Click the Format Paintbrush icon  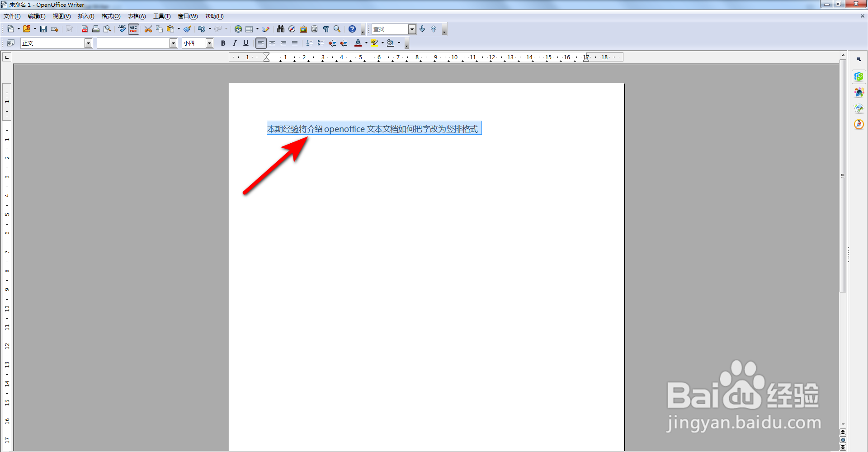187,29
